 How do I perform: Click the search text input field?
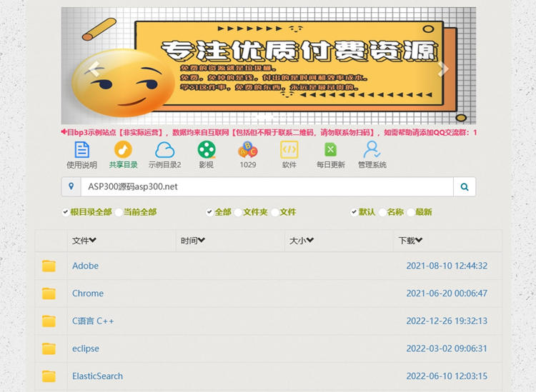[x=267, y=187]
